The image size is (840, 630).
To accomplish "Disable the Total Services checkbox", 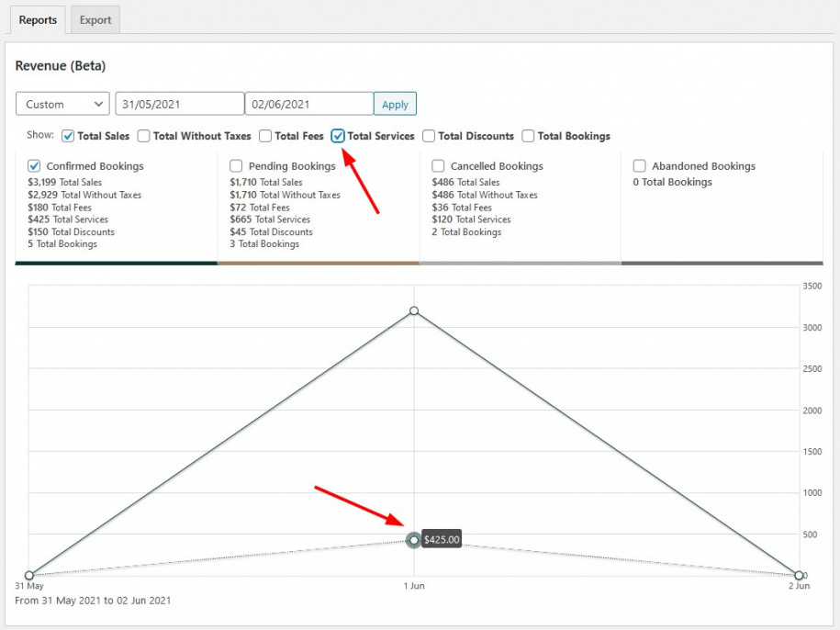I will 338,136.
